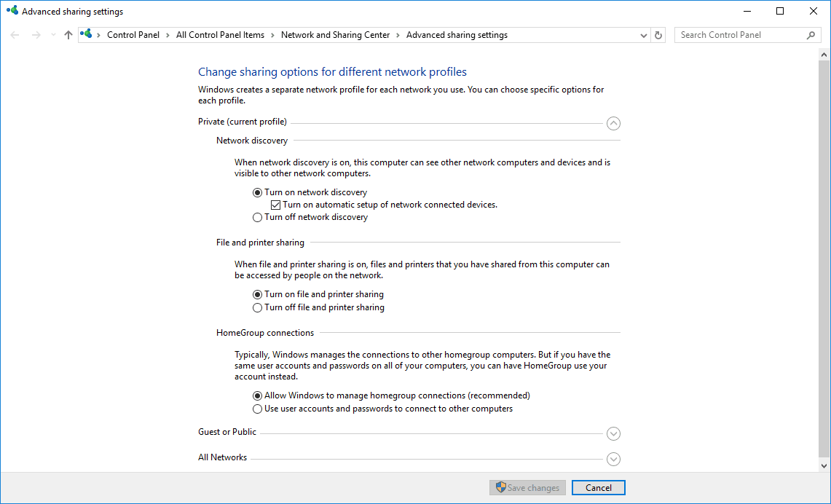Expand the All Networks section
The image size is (831, 504).
click(x=613, y=460)
